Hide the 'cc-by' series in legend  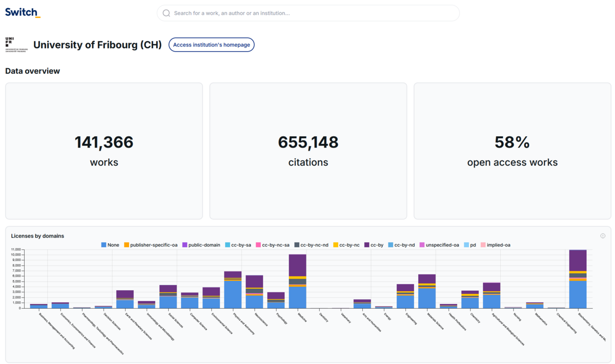click(x=374, y=245)
